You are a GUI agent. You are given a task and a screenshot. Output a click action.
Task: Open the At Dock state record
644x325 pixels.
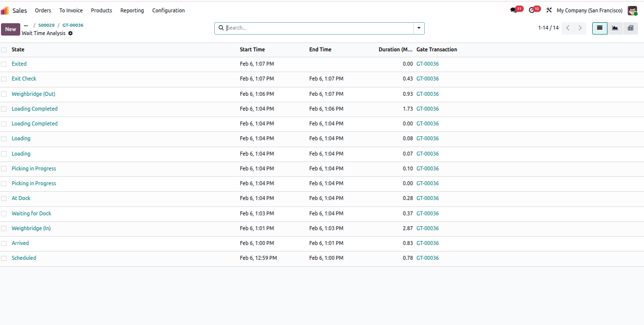(21, 199)
